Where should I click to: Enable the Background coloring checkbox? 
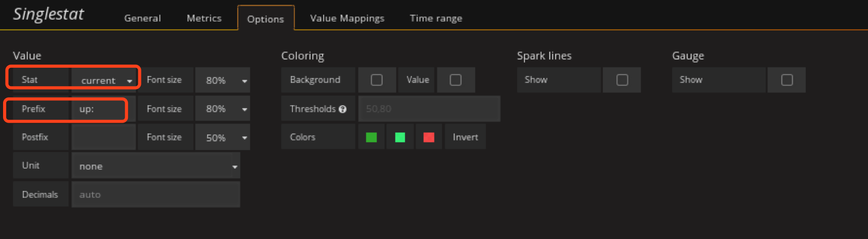tap(377, 80)
